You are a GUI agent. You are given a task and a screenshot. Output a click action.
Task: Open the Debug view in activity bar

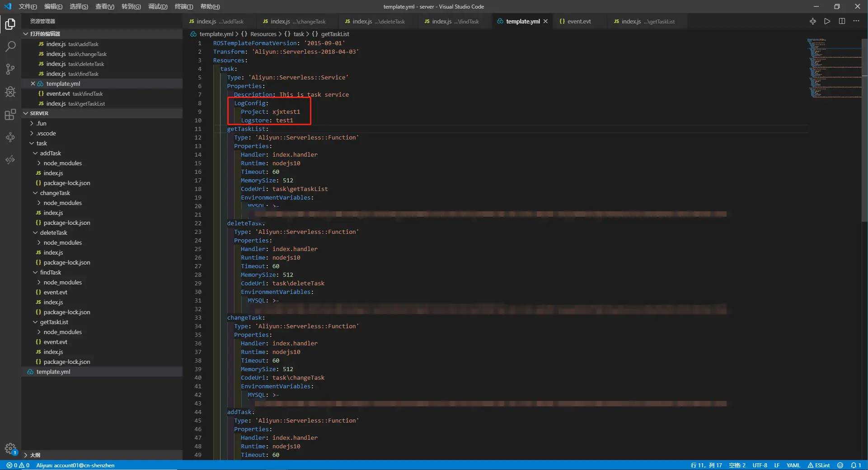pos(10,92)
